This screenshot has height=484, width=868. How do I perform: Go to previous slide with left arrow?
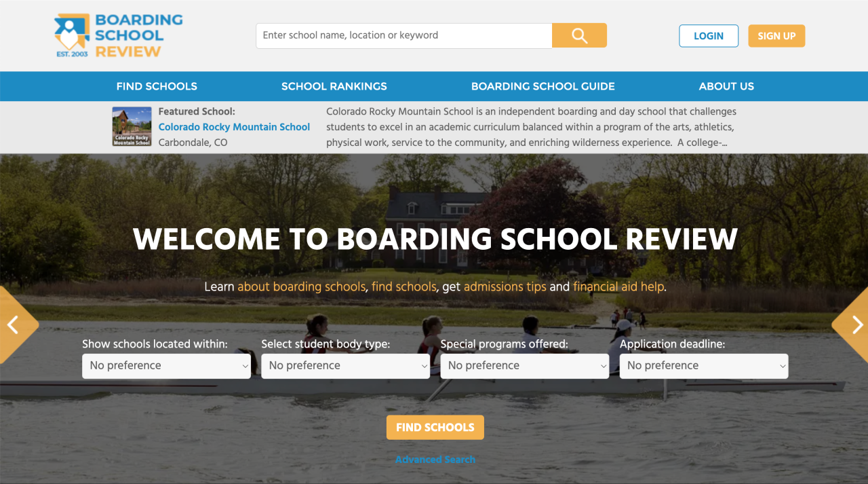click(x=14, y=325)
